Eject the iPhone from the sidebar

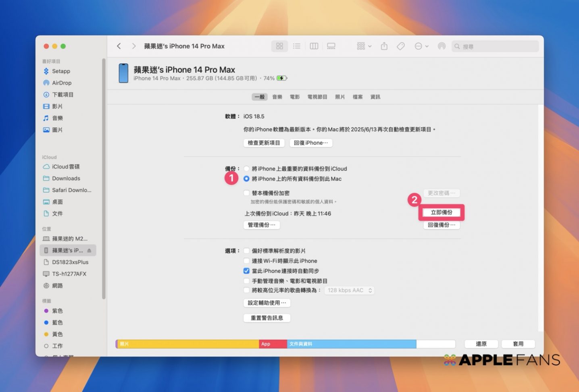89,251
